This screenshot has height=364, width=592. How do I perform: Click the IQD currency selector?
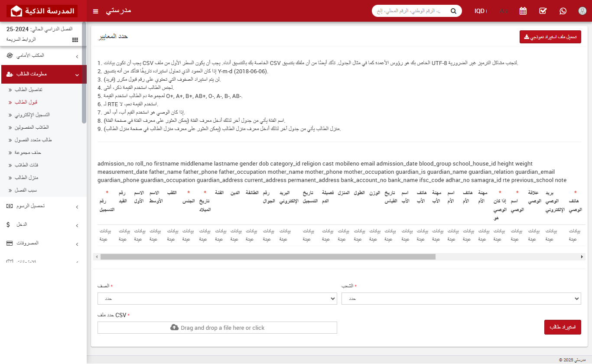(x=481, y=11)
